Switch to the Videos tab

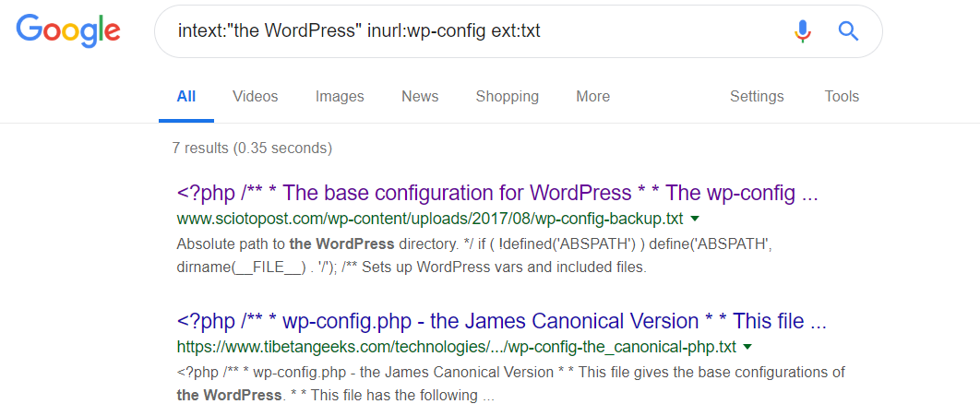[255, 97]
